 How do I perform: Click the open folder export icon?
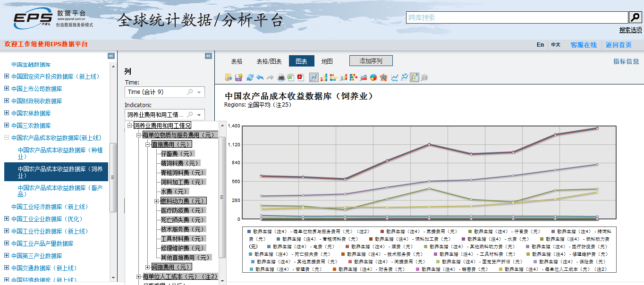(229, 77)
